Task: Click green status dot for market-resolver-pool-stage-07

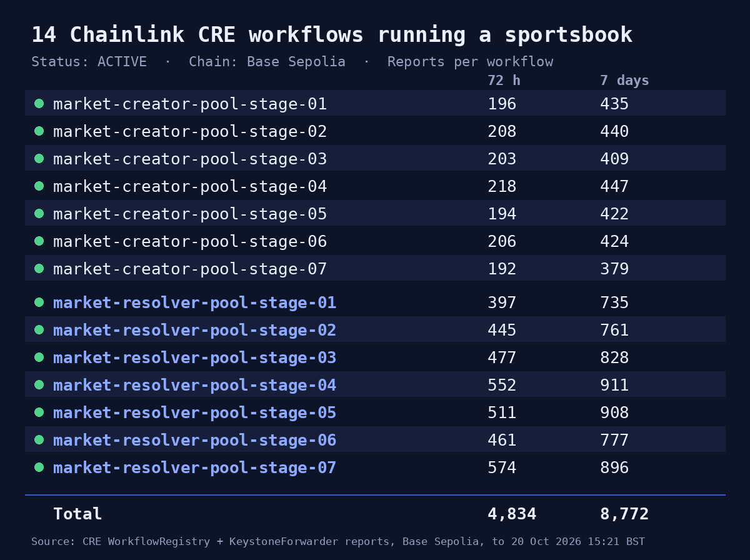Action: (39, 467)
